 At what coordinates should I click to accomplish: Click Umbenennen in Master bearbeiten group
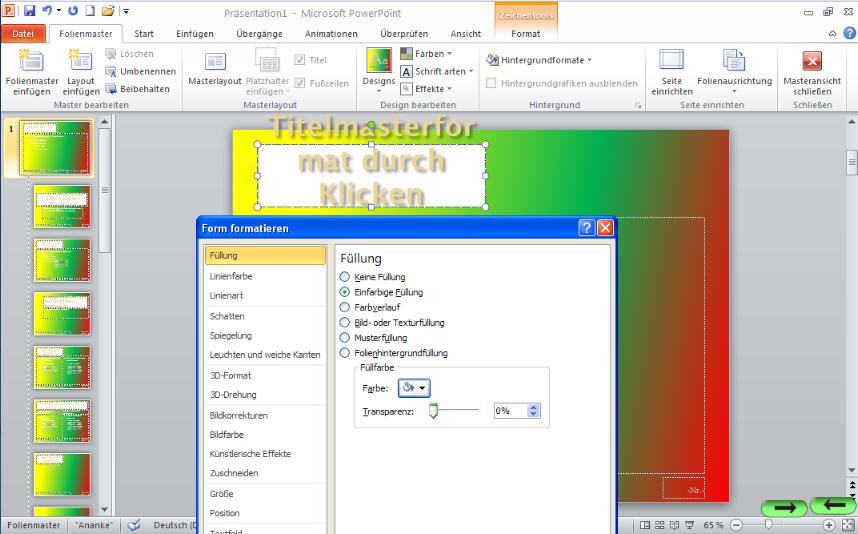(139, 71)
